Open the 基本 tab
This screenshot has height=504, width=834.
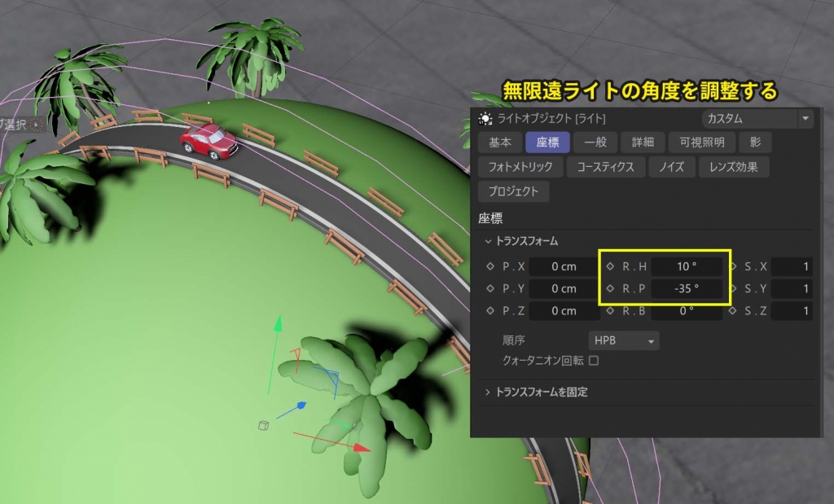tap(499, 142)
